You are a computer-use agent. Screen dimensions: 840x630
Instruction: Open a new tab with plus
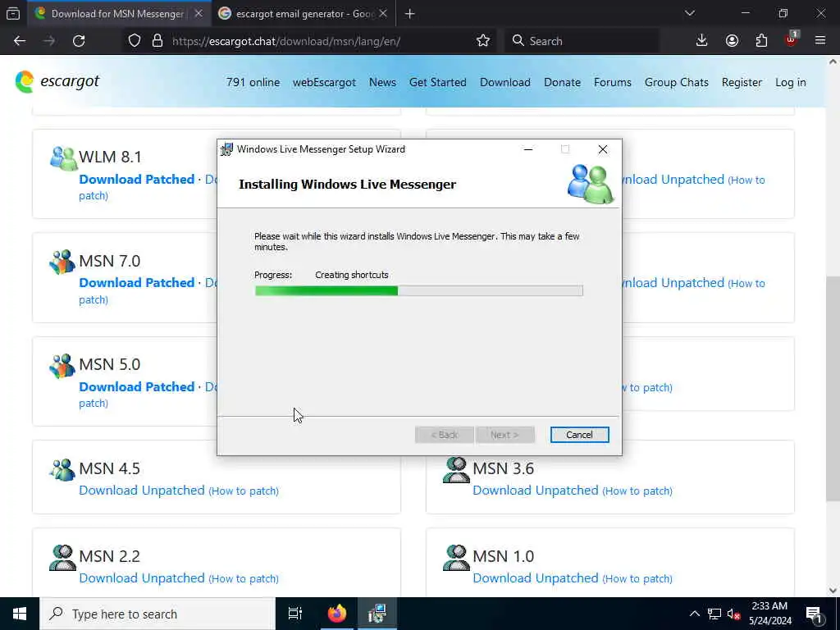410,14
